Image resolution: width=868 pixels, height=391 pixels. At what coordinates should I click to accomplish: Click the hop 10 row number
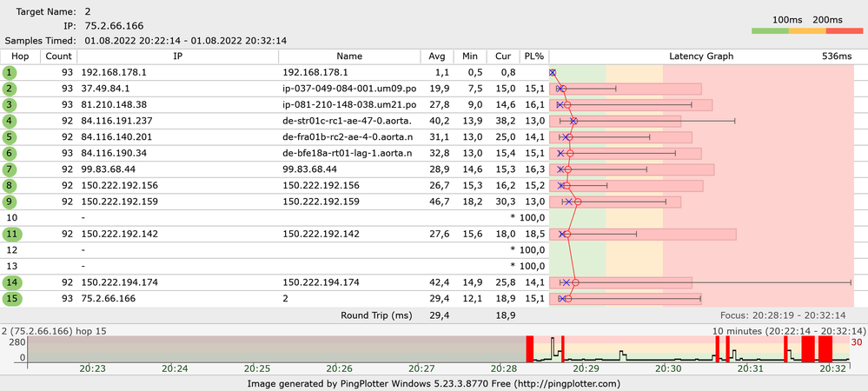coord(13,217)
